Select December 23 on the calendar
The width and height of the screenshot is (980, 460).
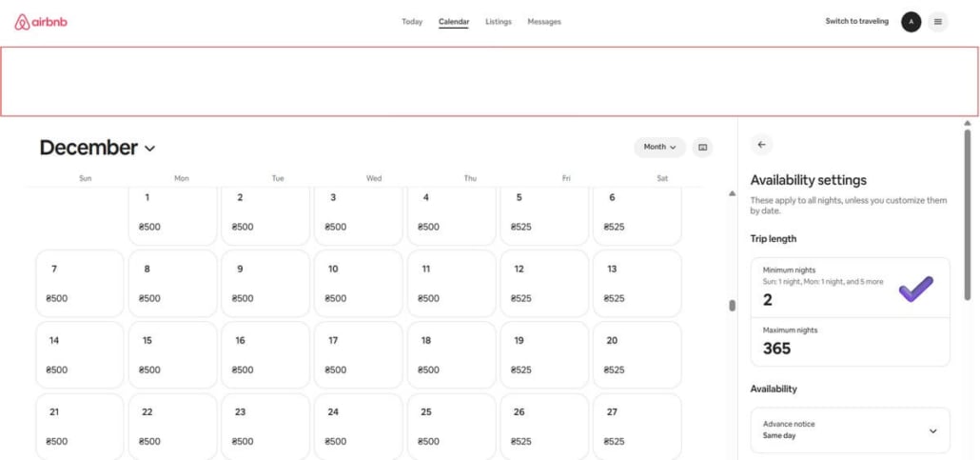pos(265,427)
